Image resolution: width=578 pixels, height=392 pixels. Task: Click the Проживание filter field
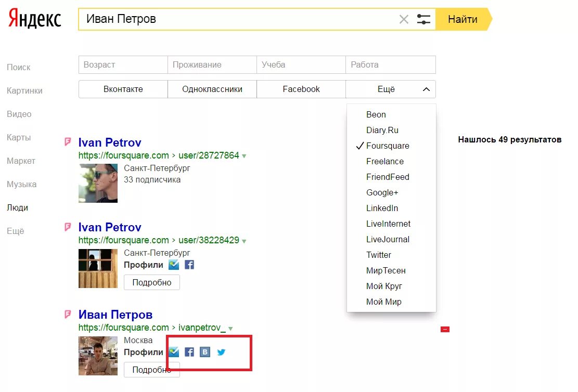[212, 64]
